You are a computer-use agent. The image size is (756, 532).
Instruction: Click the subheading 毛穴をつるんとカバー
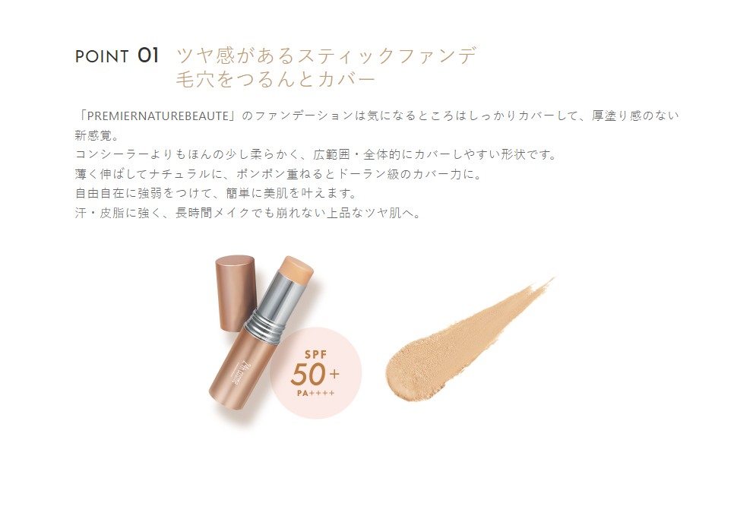coord(275,80)
